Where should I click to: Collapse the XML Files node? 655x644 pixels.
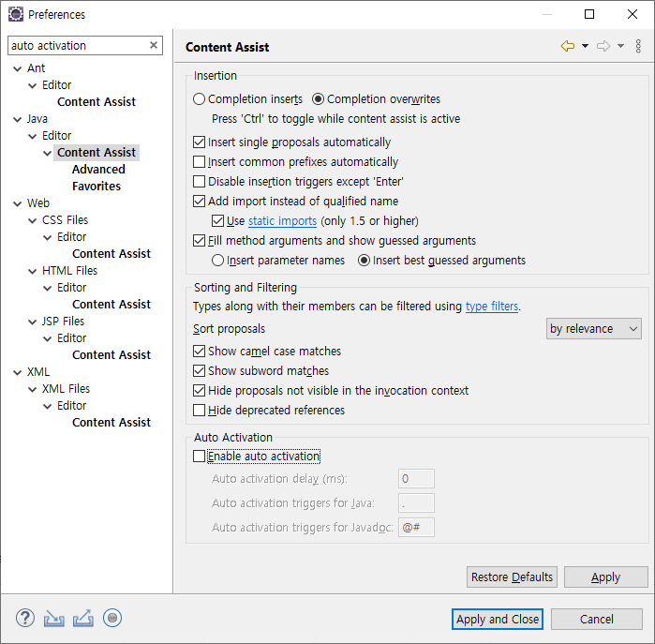tap(33, 389)
